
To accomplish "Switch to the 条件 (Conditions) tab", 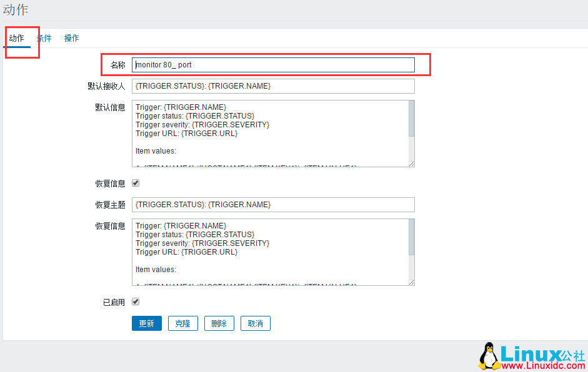I will point(44,38).
